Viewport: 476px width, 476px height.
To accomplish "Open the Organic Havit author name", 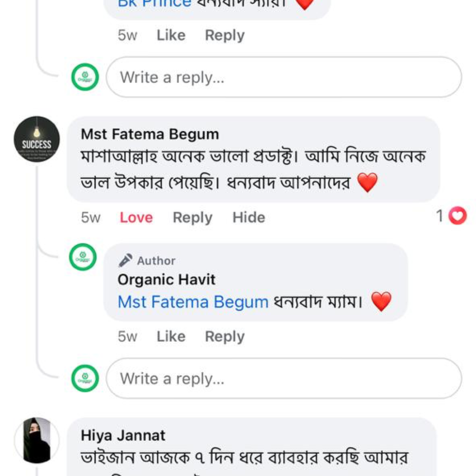I will 167,279.
